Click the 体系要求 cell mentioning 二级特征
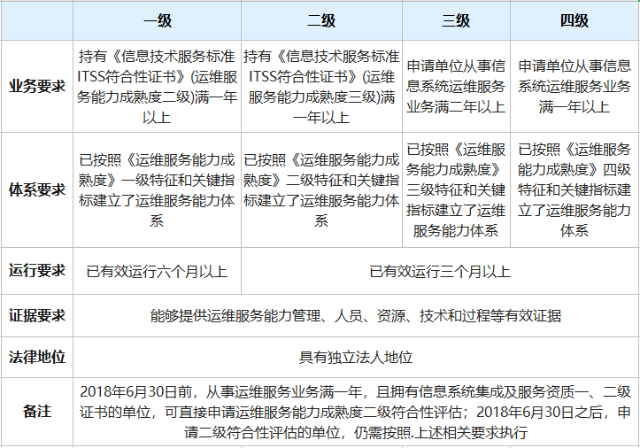 tap(321, 189)
